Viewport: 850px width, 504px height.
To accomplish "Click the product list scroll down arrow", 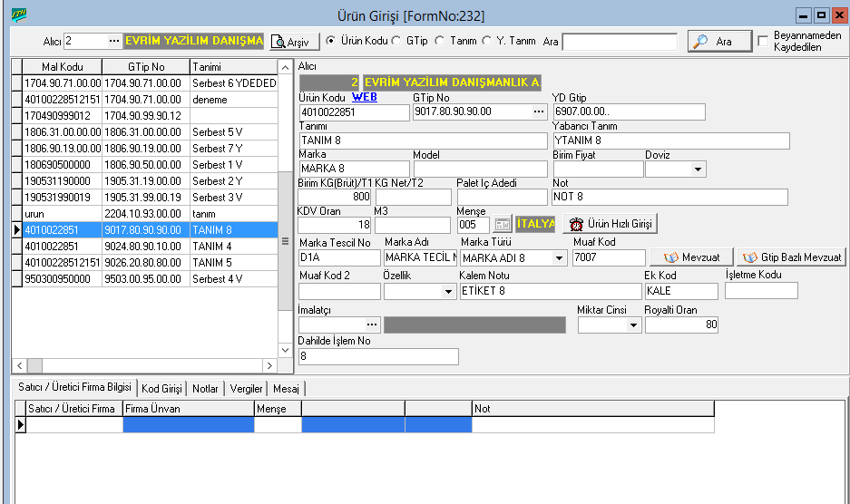I will point(285,350).
